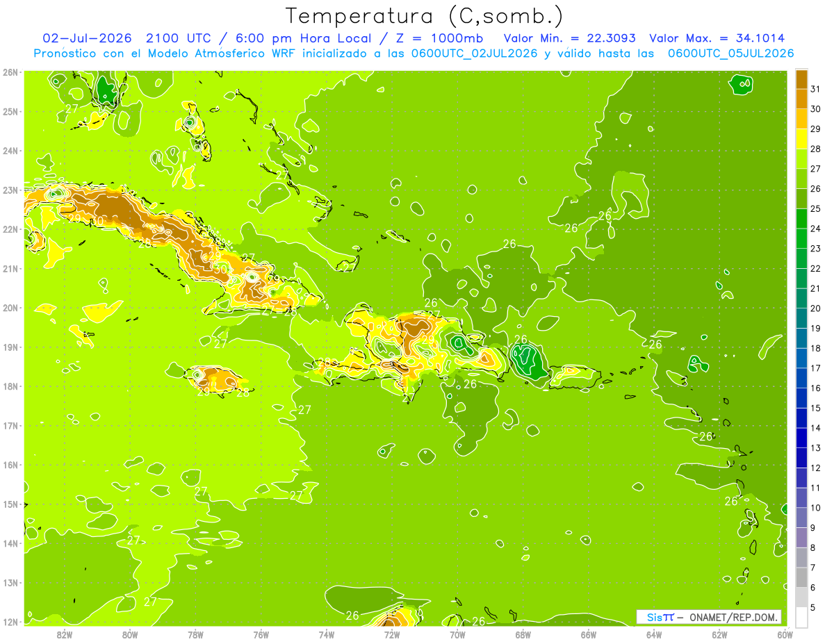Click the "24N" latitude axis label
This screenshot has height=644, width=834.
(x=10, y=150)
